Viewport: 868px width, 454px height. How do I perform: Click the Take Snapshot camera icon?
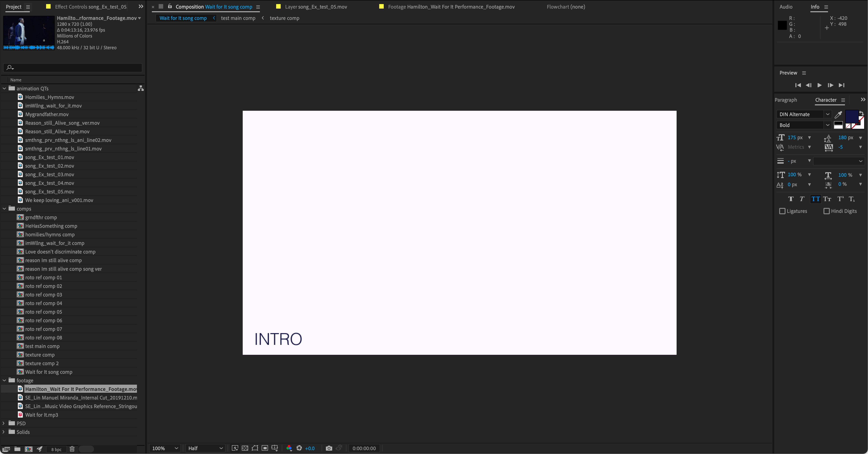click(x=329, y=448)
